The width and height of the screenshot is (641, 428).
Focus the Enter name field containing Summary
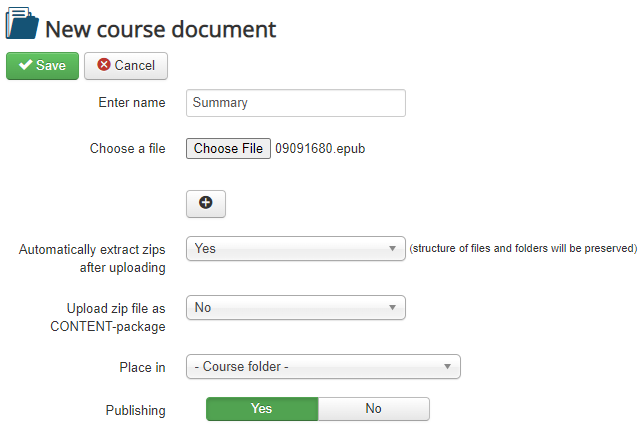click(295, 103)
